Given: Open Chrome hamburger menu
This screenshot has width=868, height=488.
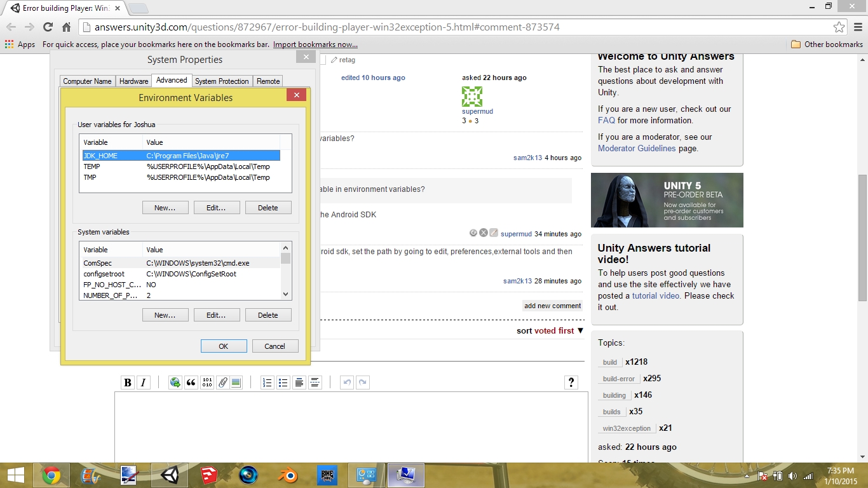Looking at the screenshot, I should 858,27.
